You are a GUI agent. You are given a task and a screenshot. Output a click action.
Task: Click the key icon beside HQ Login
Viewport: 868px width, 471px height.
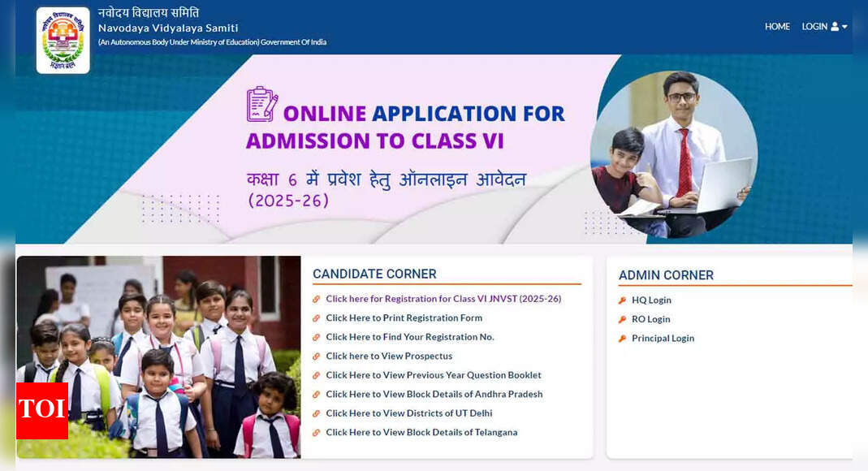pos(622,300)
